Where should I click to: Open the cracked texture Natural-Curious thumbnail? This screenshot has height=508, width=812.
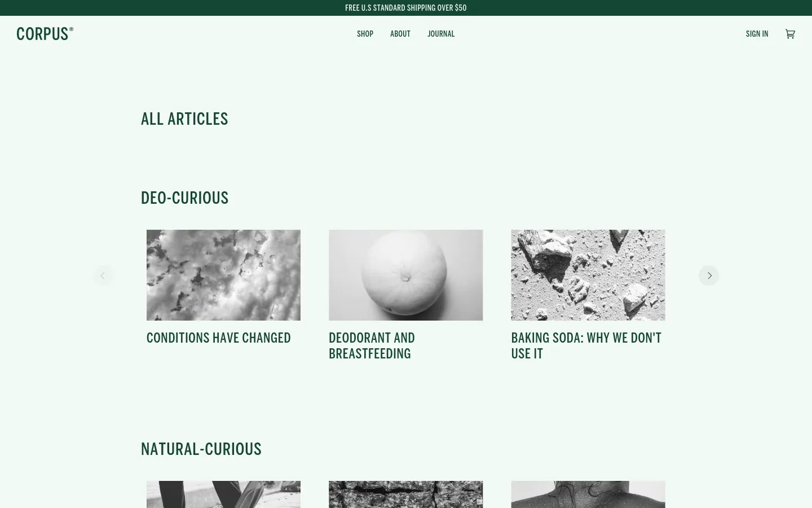click(x=406, y=494)
